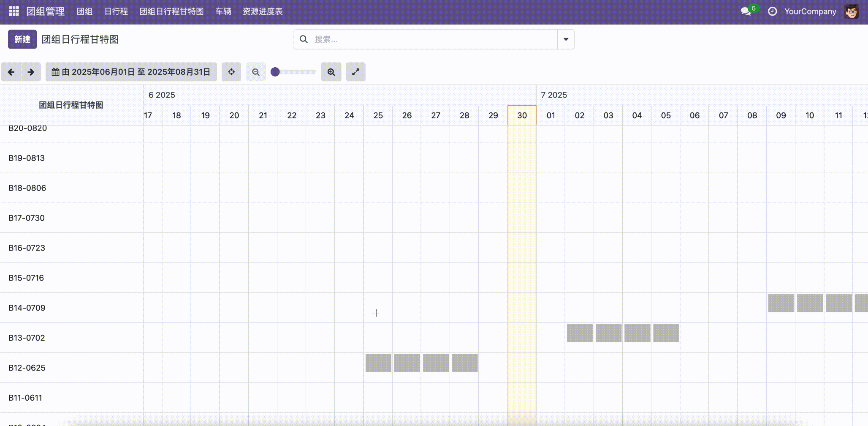Select the B18-0806 row label
This screenshot has width=868, height=426.
point(27,188)
